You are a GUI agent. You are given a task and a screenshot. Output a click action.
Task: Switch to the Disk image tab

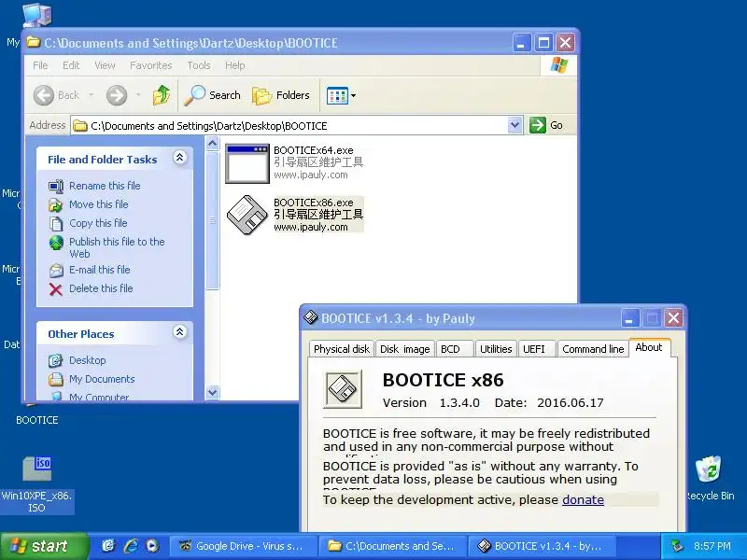405,349
